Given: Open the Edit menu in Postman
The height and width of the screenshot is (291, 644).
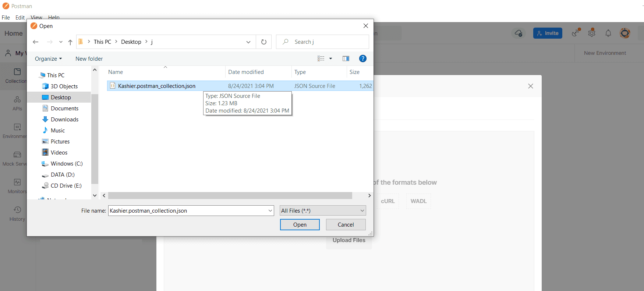Looking at the screenshot, I should pyautogui.click(x=20, y=18).
